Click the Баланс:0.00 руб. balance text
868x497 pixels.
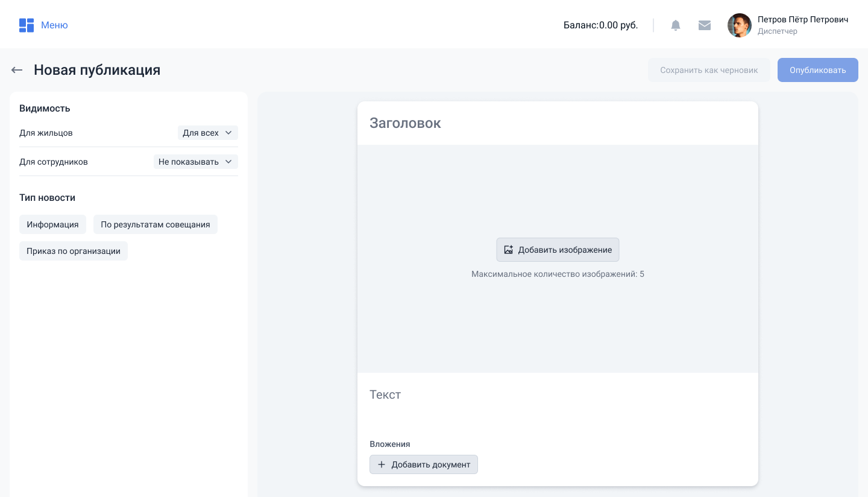pos(600,25)
